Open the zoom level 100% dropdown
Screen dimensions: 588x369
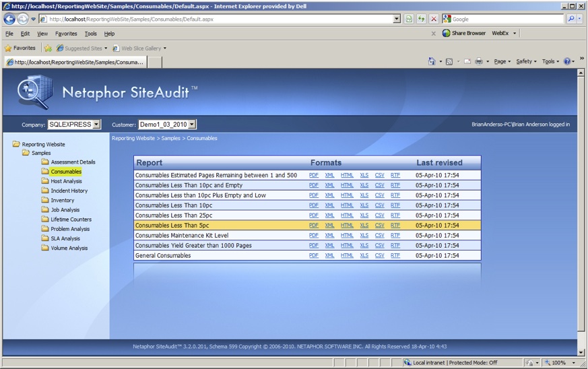click(x=573, y=363)
